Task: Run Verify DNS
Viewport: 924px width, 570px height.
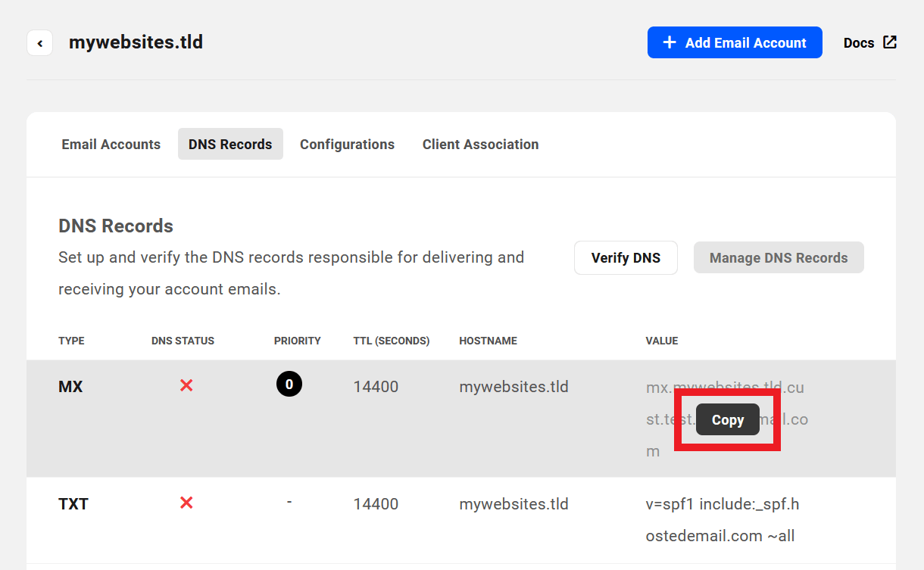Action: [626, 257]
